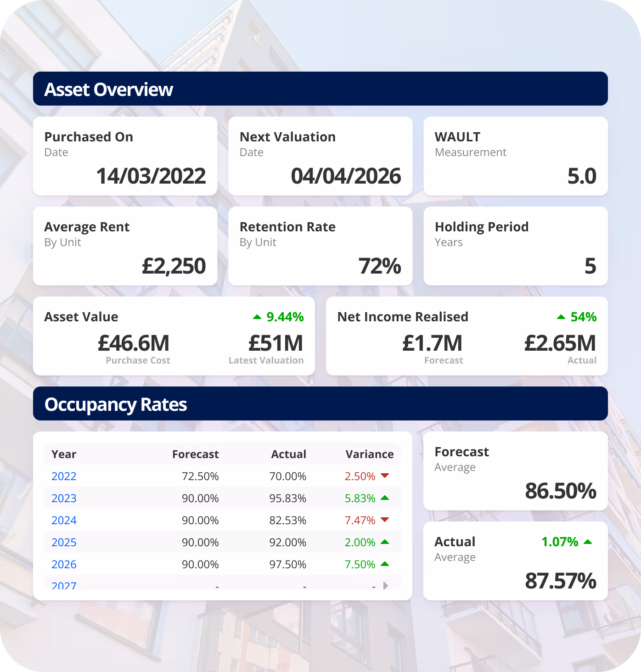Select the 2026 year link
This screenshot has height=672, width=641.
pos(64,564)
